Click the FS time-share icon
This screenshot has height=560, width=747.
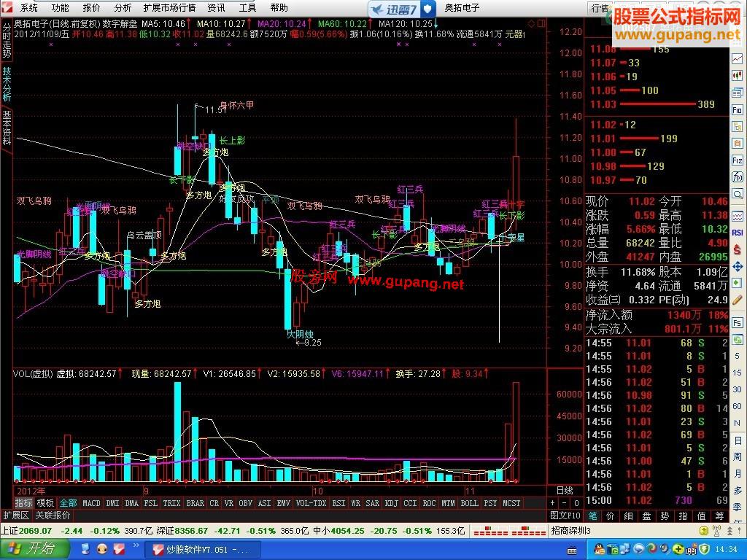pyautogui.click(x=737, y=322)
